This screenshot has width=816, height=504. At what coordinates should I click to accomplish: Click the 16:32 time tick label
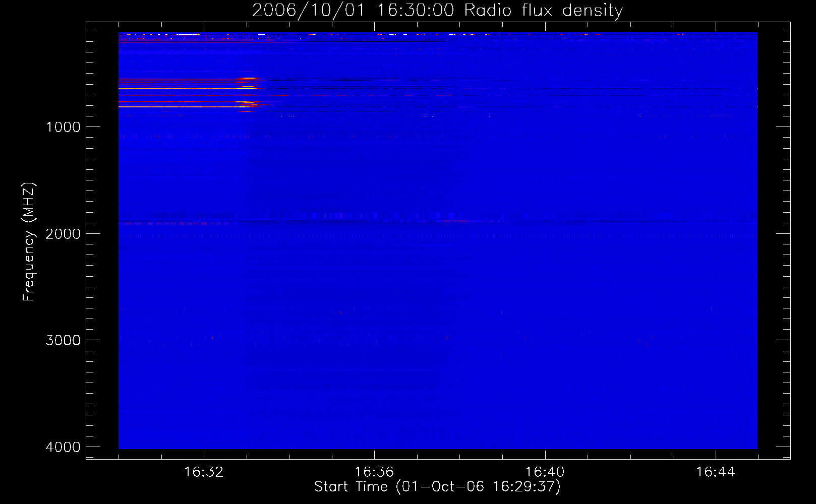pos(204,472)
